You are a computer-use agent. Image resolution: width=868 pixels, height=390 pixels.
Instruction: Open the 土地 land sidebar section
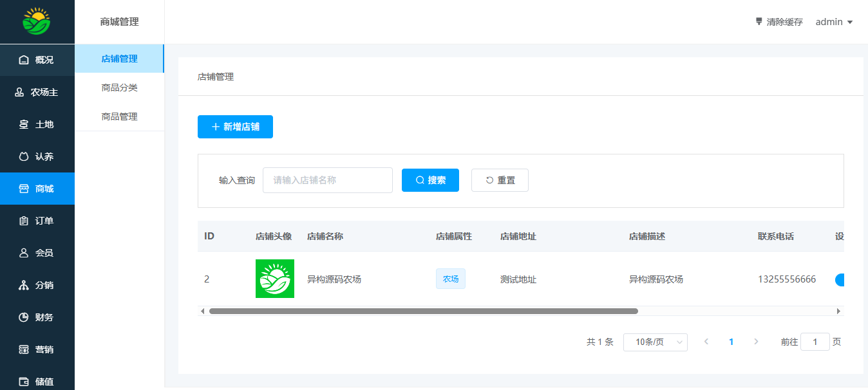37,124
